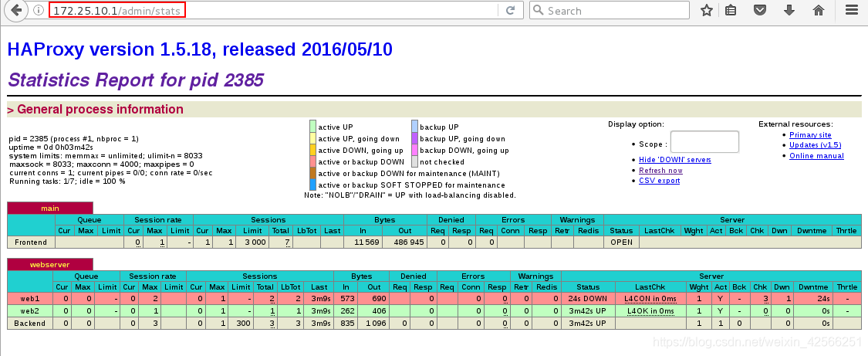
Task: Click the OPEN status in Frontend row
Action: [621, 242]
